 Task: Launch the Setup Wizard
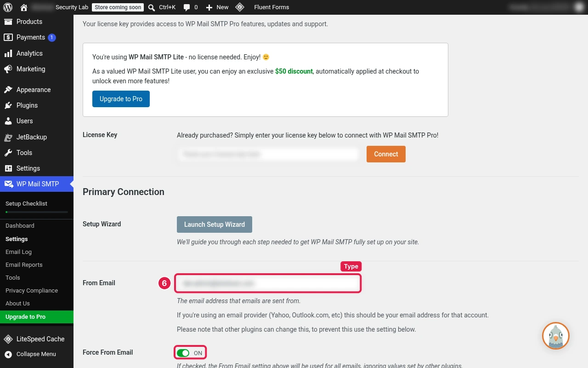pyautogui.click(x=215, y=224)
